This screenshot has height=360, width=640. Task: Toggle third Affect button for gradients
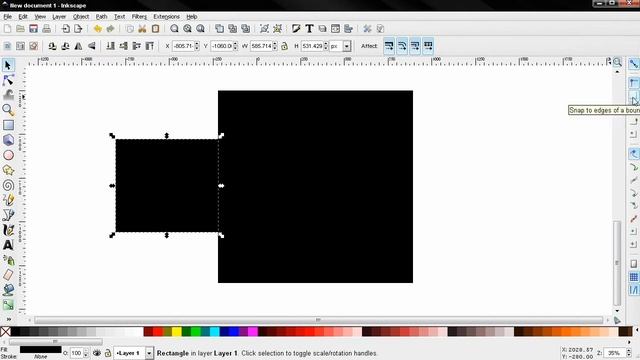click(415, 46)
